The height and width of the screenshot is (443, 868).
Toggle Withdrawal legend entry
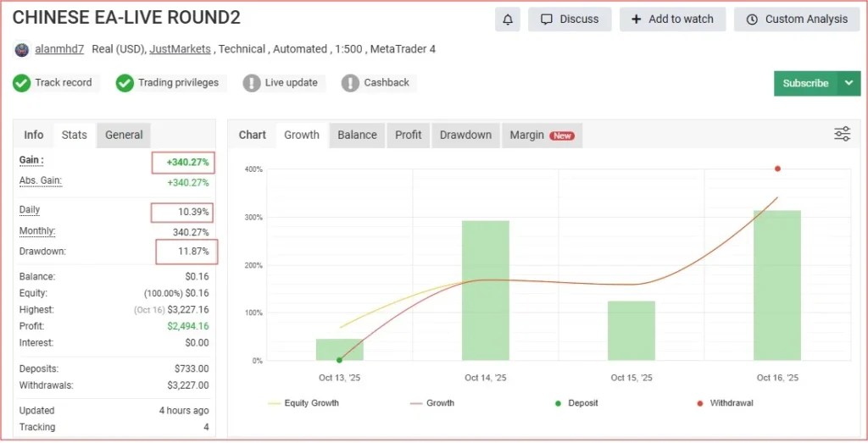click(x=725, y=403)
